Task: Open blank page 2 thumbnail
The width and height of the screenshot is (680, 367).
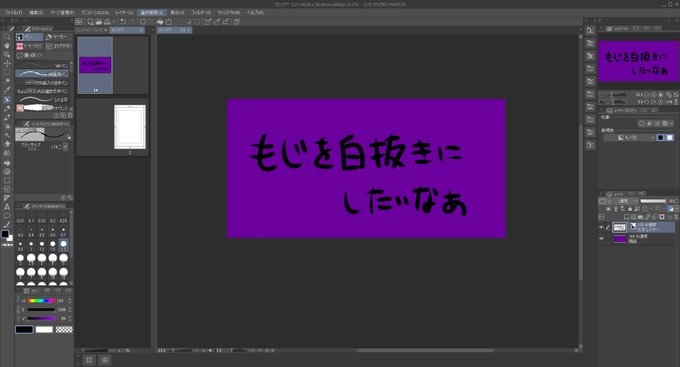Action: [x=130, y=127]
